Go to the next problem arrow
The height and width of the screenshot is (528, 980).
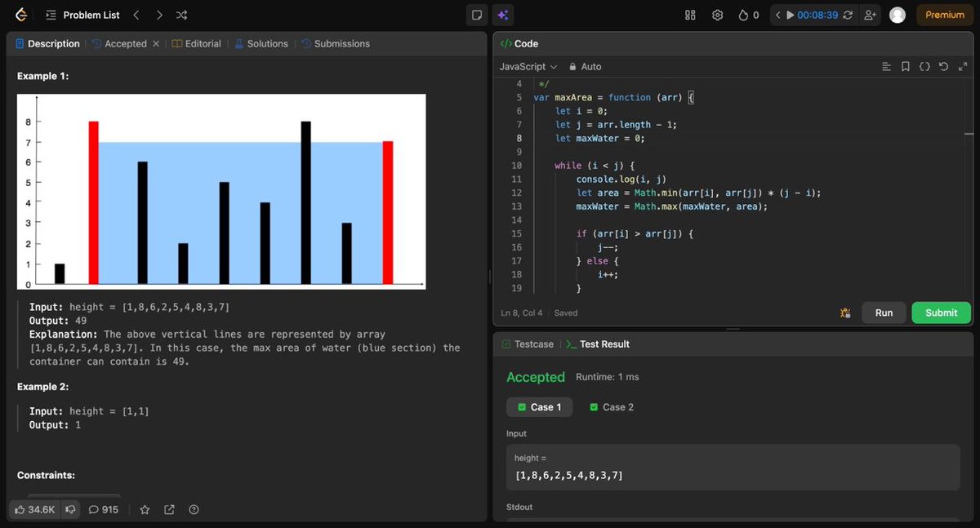pos(159,15)
